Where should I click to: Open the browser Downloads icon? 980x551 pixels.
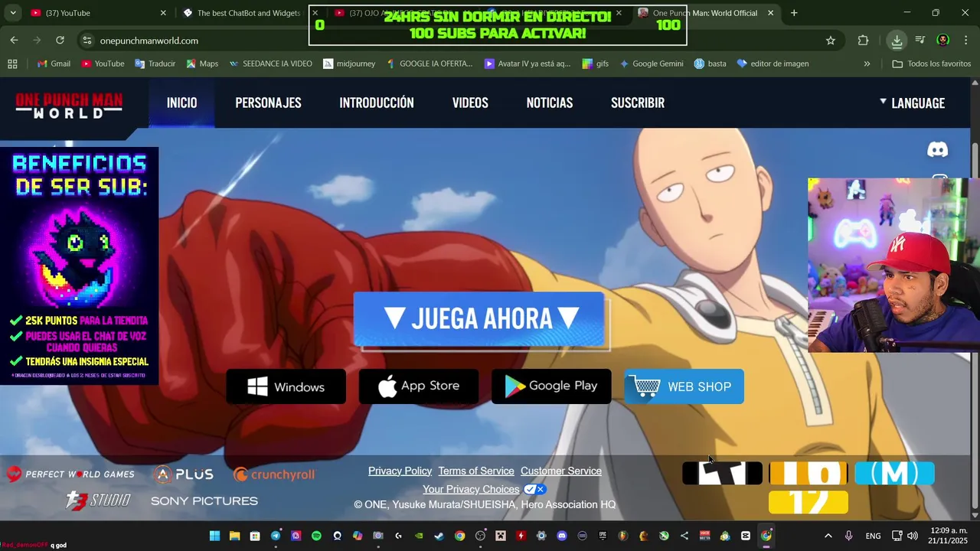click(897, 41)
